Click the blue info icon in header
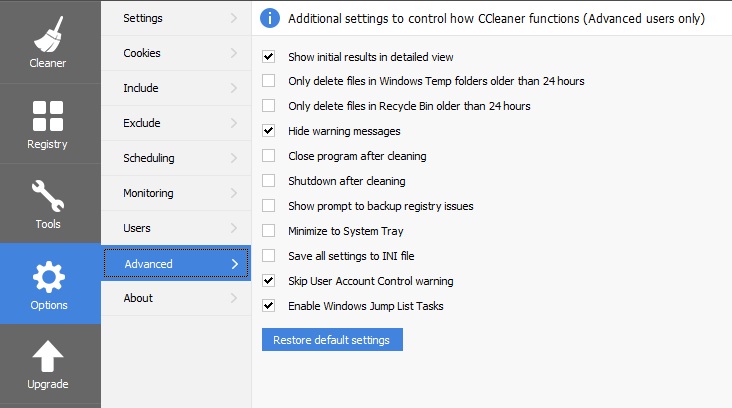Viewport: 732px width, 408px height. coord(269,18)
